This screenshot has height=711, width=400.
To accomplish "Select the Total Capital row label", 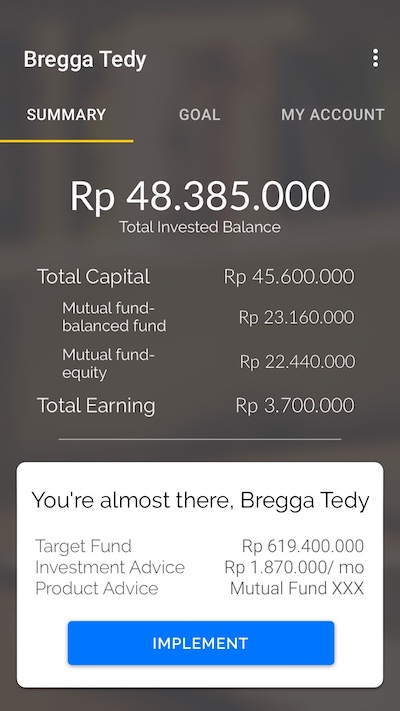I will (x=93, y=277).
